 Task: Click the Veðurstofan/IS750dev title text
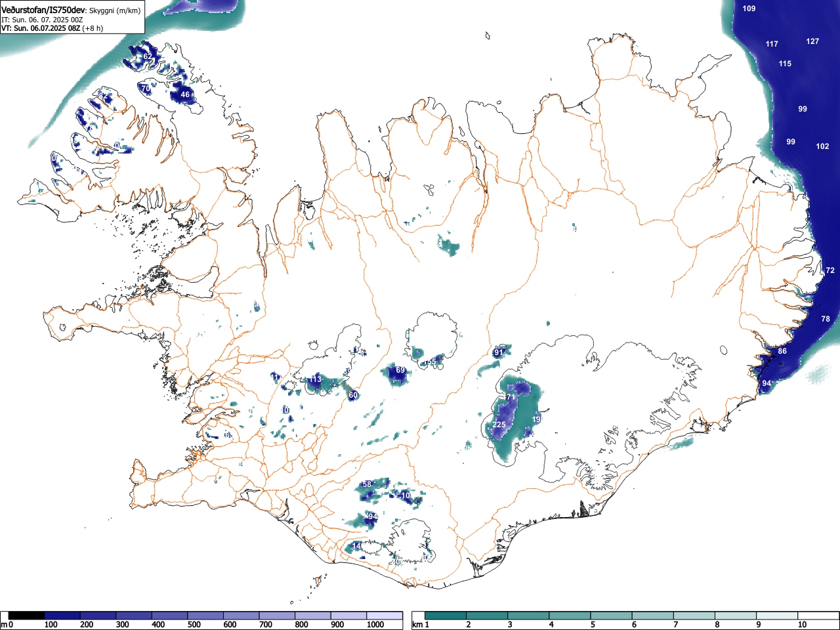[x=43, y=10]
